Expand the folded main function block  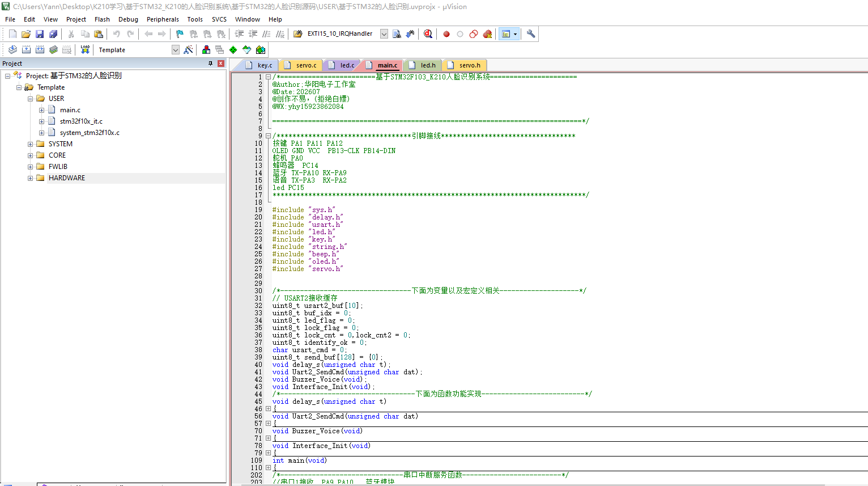(x=268, y=468)
